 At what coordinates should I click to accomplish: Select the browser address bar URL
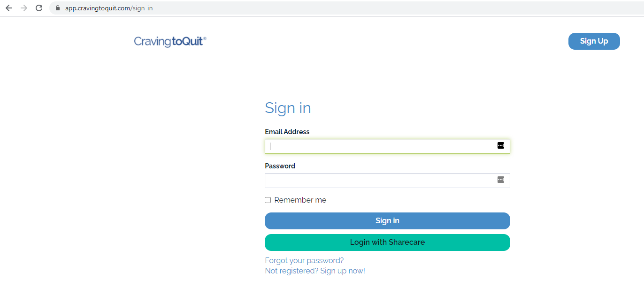tap(109, 8)
